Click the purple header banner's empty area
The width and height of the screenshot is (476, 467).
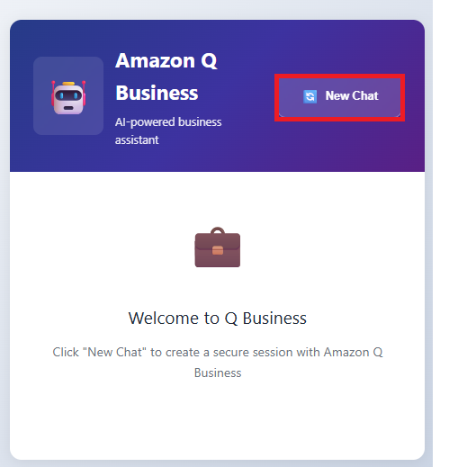pos(334,146)
